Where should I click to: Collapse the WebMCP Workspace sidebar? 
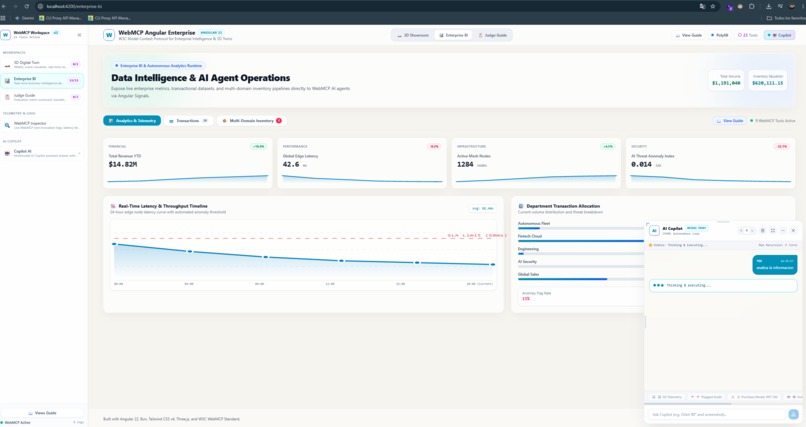coord(79,35)
